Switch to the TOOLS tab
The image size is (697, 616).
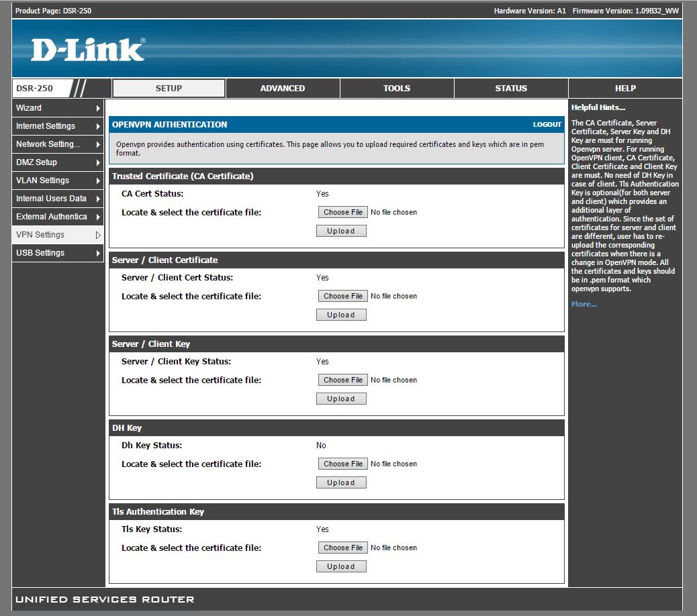click(x=397, y=88)
